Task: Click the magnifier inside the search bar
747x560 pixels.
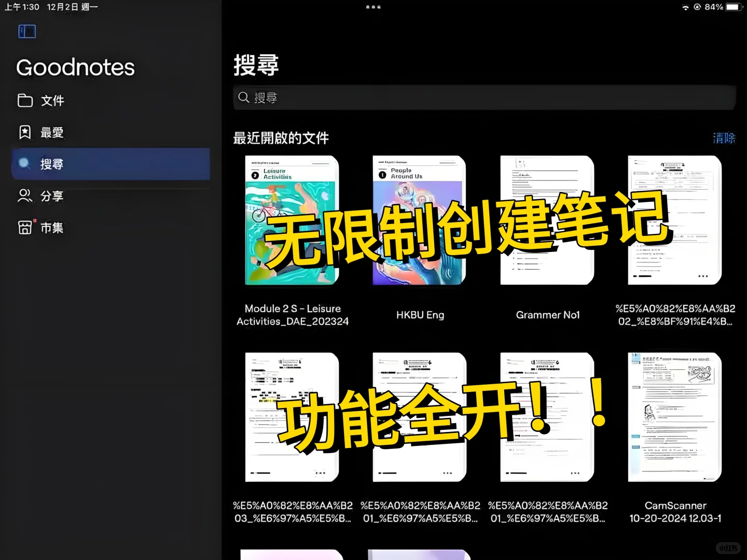Action: click(244, 97)
